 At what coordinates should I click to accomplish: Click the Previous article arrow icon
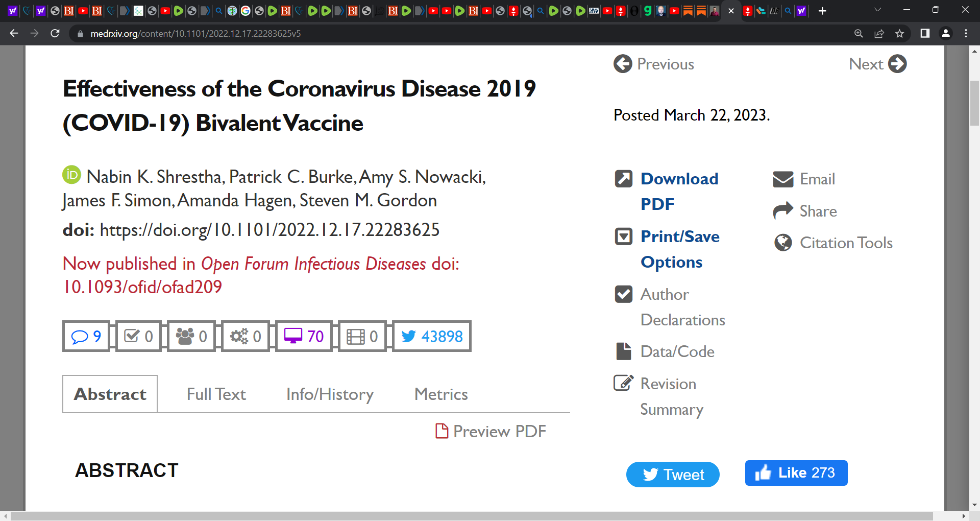tap(623, 64)
